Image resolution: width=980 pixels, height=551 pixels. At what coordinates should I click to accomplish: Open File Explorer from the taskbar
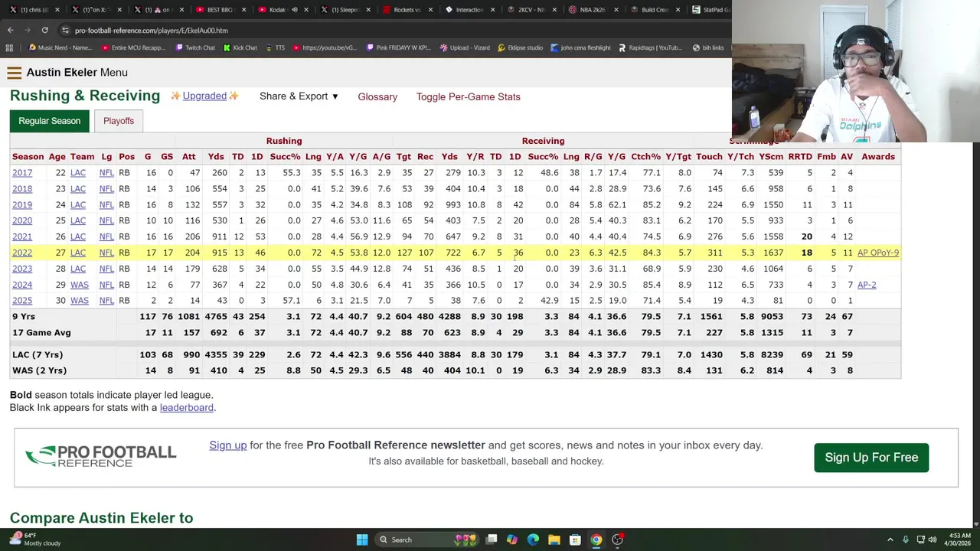[554, 540]
